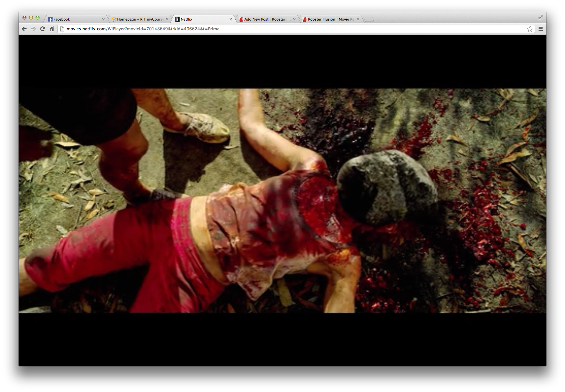Click the forward navigation arrow
The height and width of the screenshot is (392, 565).
(x=33, y=29)
